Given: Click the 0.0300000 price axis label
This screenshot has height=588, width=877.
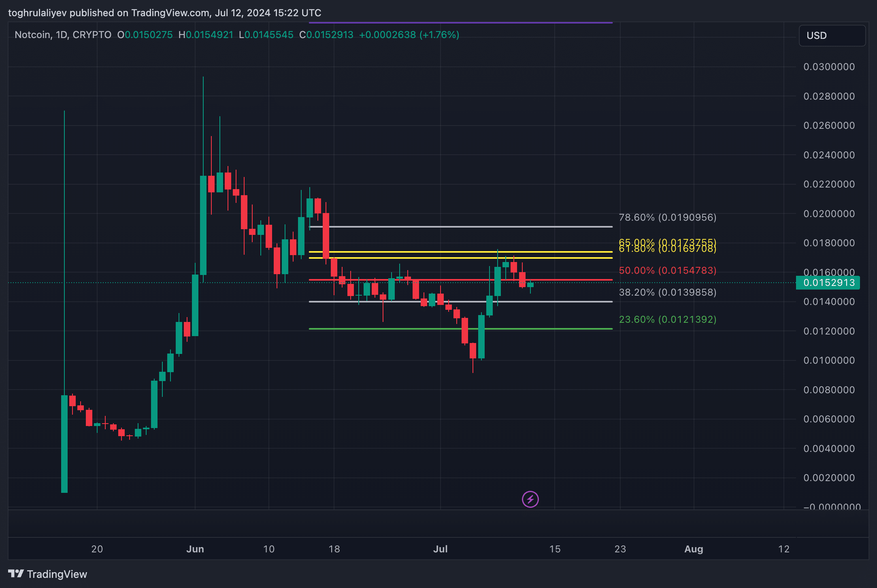Looking at the screenshot, I should [x=829, y=67].
